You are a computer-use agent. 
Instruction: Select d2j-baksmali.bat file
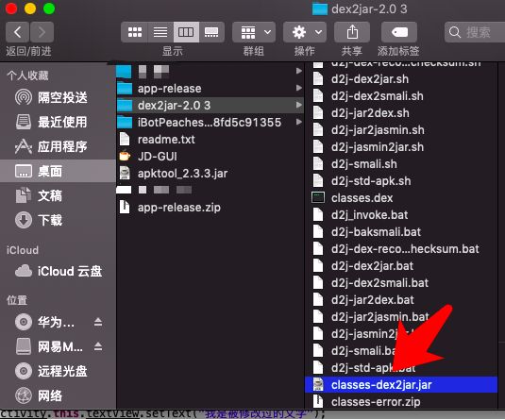click(401, 232)
